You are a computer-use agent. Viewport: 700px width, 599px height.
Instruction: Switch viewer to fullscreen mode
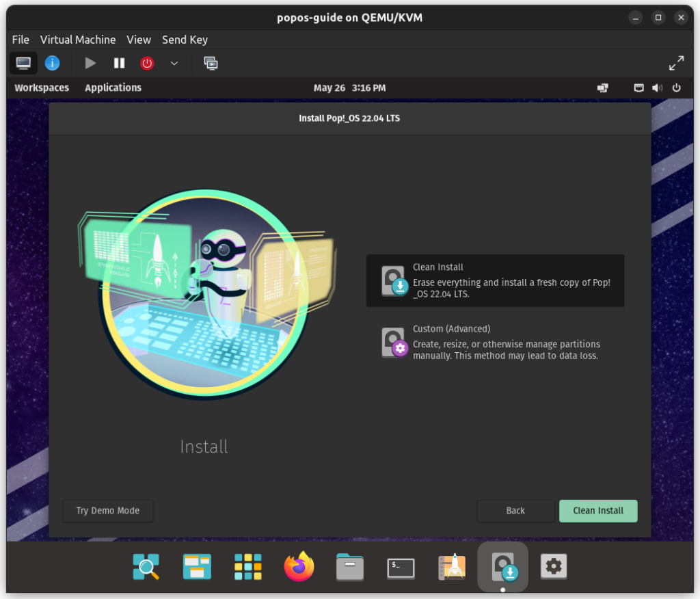click(676, 63)
